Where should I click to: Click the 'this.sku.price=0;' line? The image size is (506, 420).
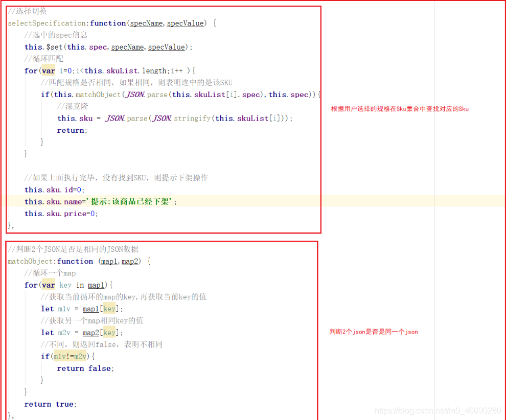[61, 214]
